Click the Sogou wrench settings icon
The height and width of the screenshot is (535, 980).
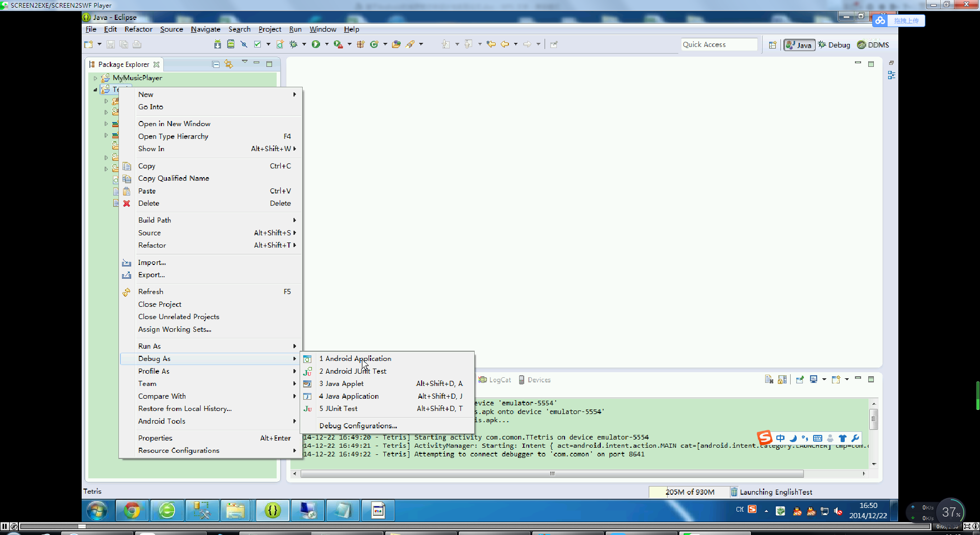855,438
